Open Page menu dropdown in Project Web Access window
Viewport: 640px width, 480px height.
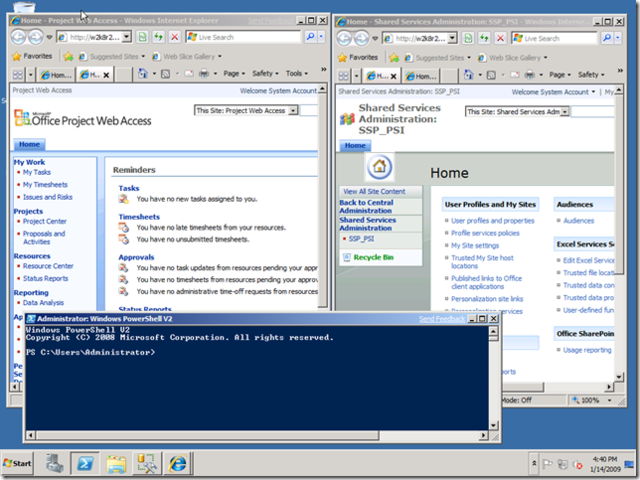[234, 74]
